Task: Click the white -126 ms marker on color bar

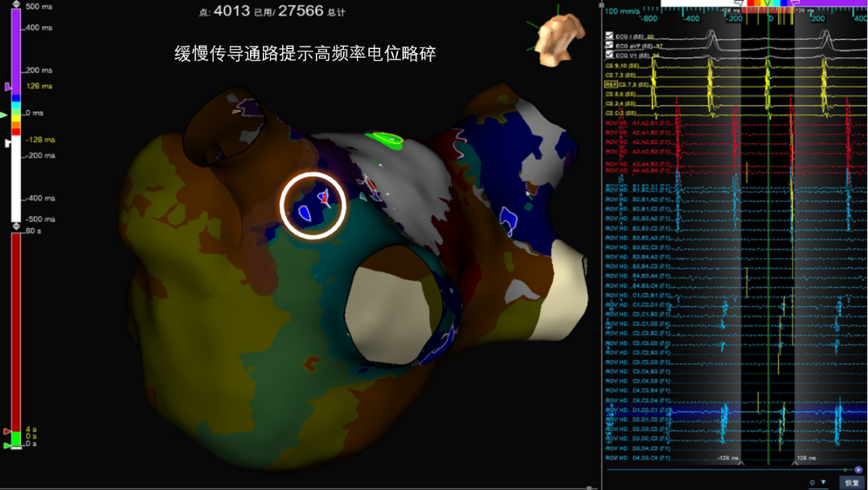Action: [8, 143]
